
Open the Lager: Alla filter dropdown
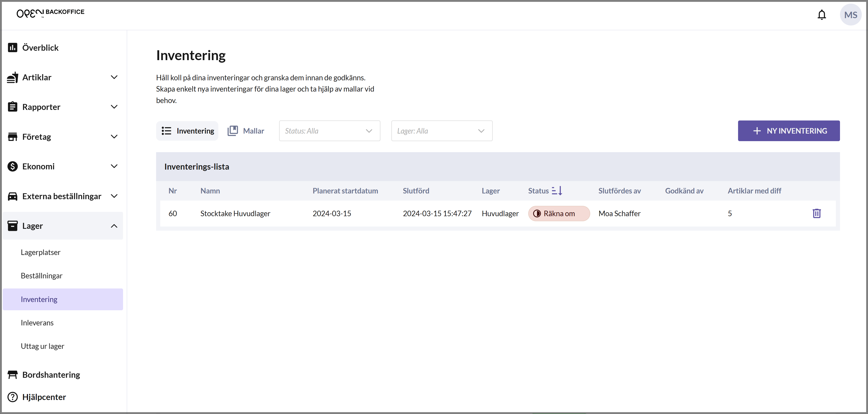click(x=441, y=131)
